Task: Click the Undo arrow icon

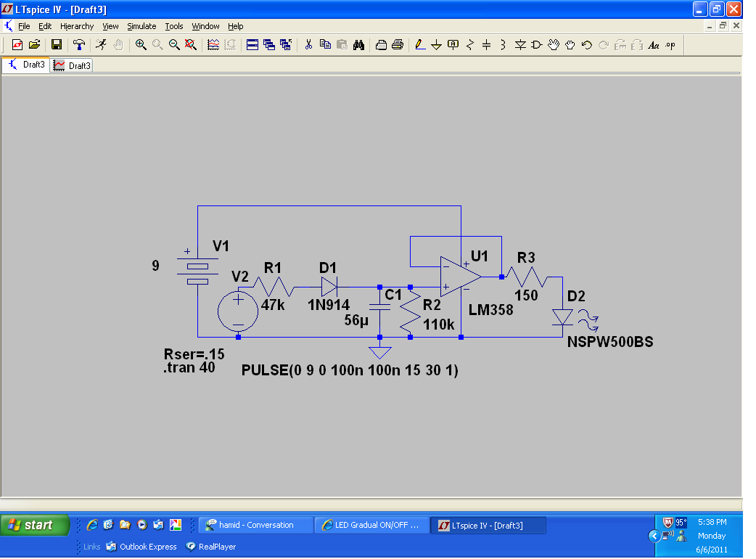Action: tap(587, 45)
